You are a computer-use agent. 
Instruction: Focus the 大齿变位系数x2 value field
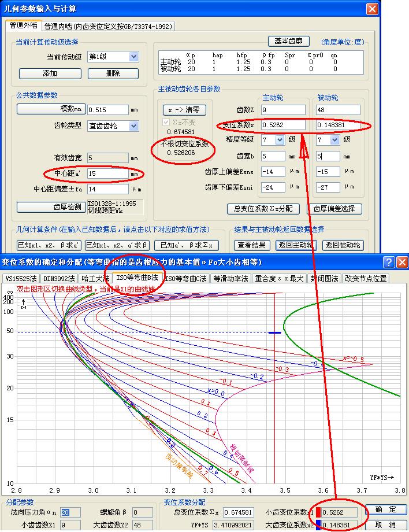pyautogui.click(x=339, y=525)
